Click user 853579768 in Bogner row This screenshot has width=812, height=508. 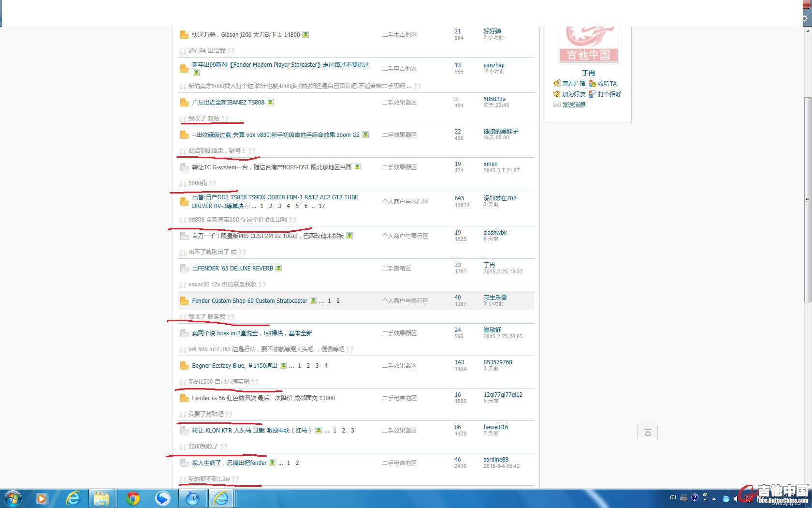click(x=498, y=362)
